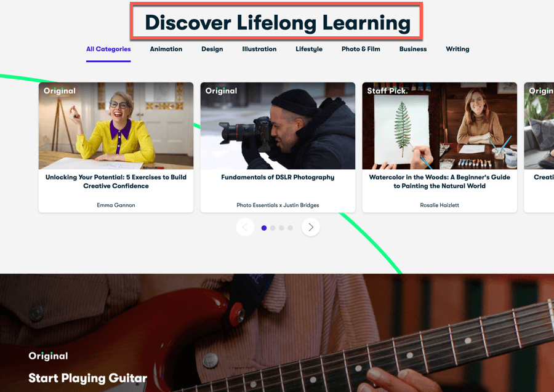The width and height of the screenshot is (554, 392).
Task: Click the Watercolor in the Woods title
Action: (x=440, y=182)
